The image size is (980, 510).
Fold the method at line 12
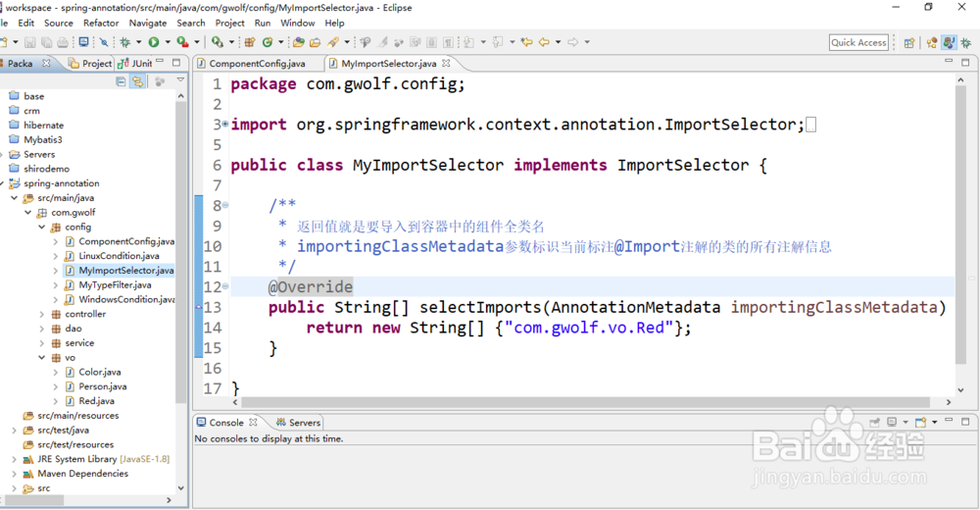(x=225, y=286)
